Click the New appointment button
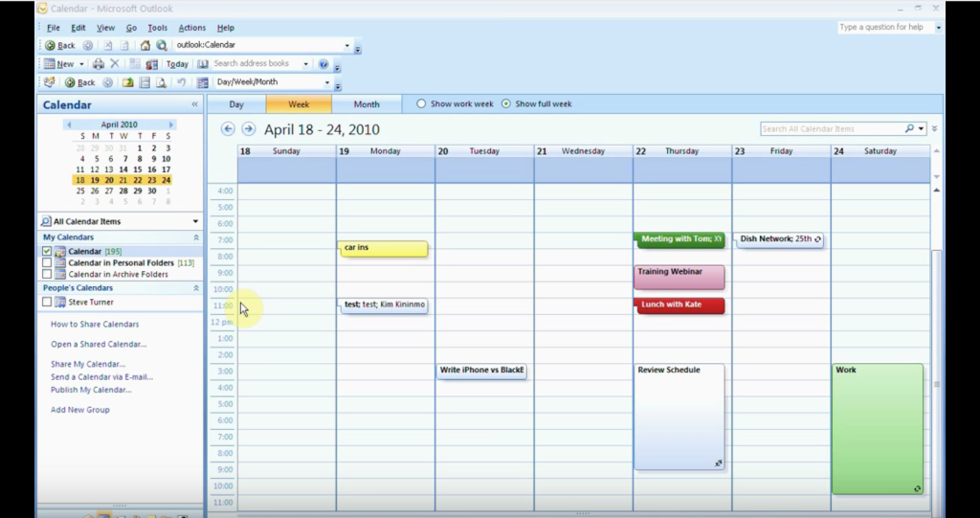Screen dimensions: 980x518 pos(58,64)
